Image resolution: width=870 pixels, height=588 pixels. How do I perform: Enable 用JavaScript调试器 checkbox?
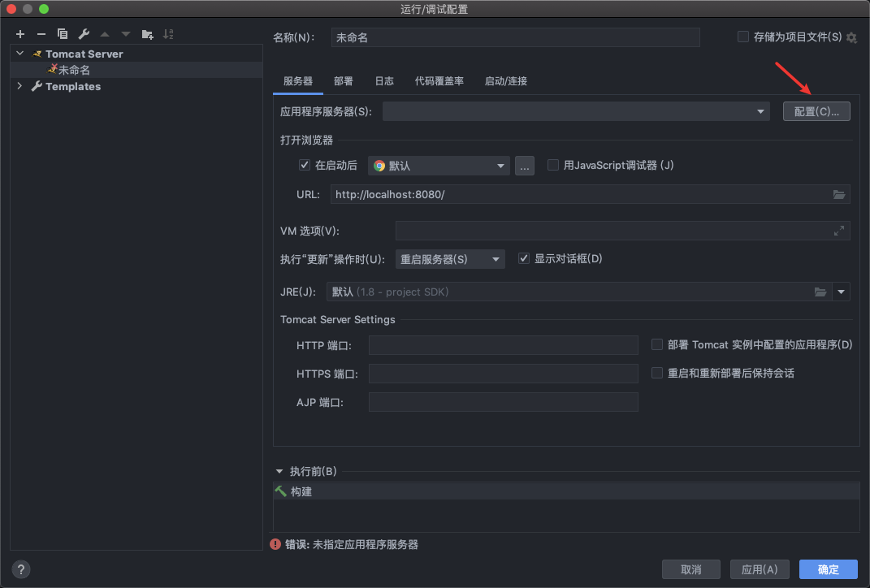[x=553, y=165]
